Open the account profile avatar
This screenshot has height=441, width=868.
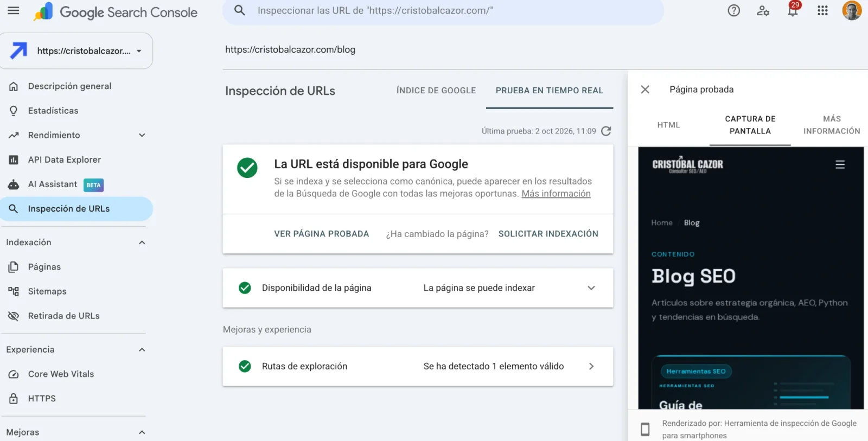[x=852, y=10]
